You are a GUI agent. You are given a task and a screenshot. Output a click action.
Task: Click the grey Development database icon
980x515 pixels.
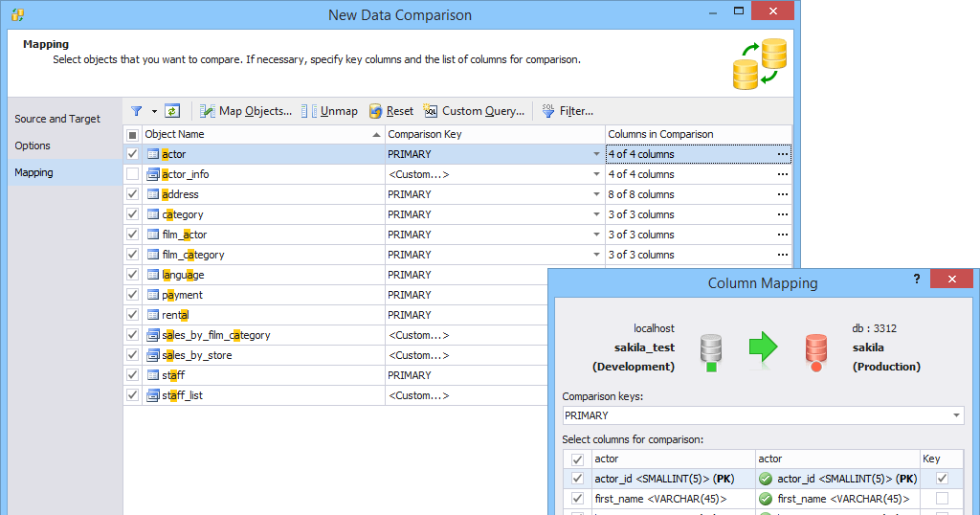point(711,352)
